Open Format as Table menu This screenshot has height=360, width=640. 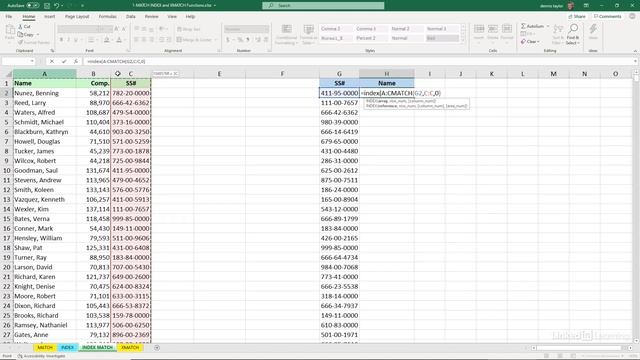(309, 34)
